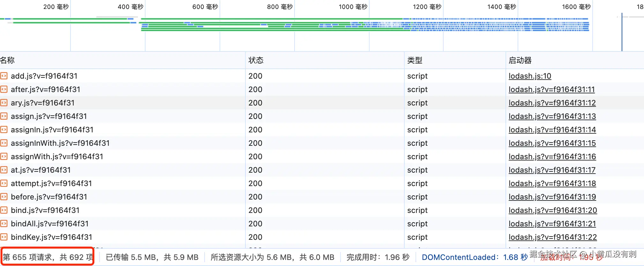Screen dimensions: 644x266
Task: Click finish time 完成用时：1.96 秒
Action: (378, 257)
